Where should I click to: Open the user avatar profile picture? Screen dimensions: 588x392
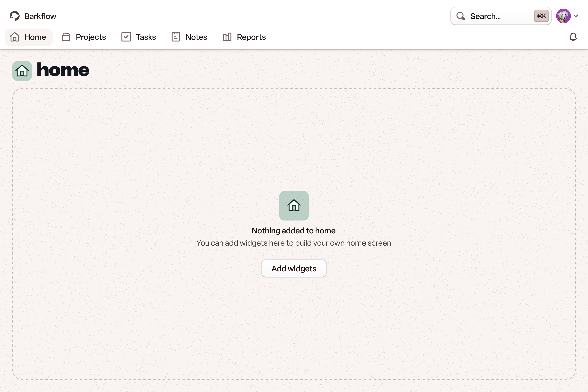coord(563,16)
